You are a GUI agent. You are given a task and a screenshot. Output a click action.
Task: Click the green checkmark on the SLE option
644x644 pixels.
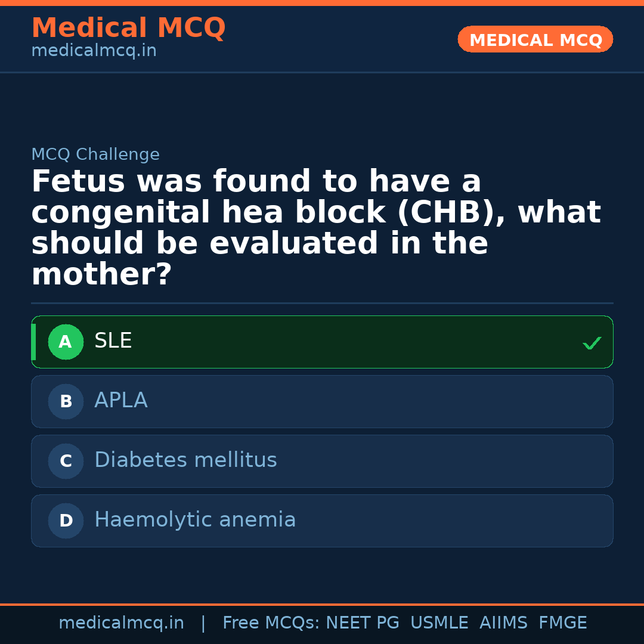(592, 343)
